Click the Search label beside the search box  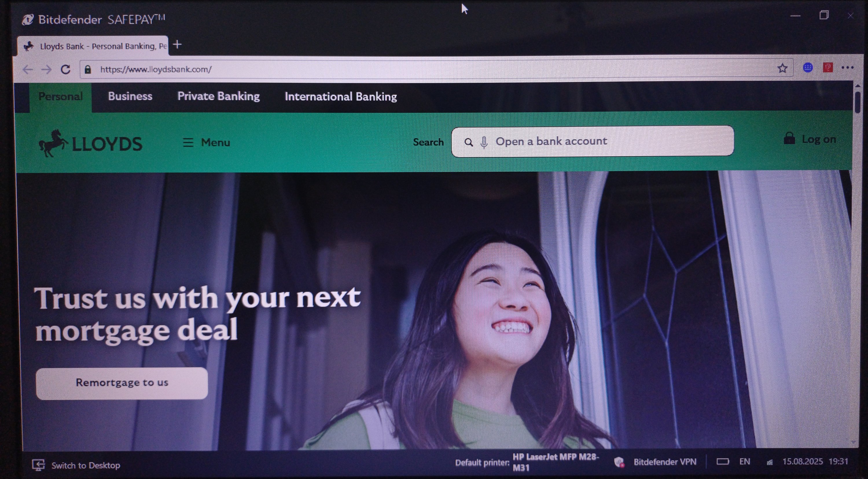(428, 142)
